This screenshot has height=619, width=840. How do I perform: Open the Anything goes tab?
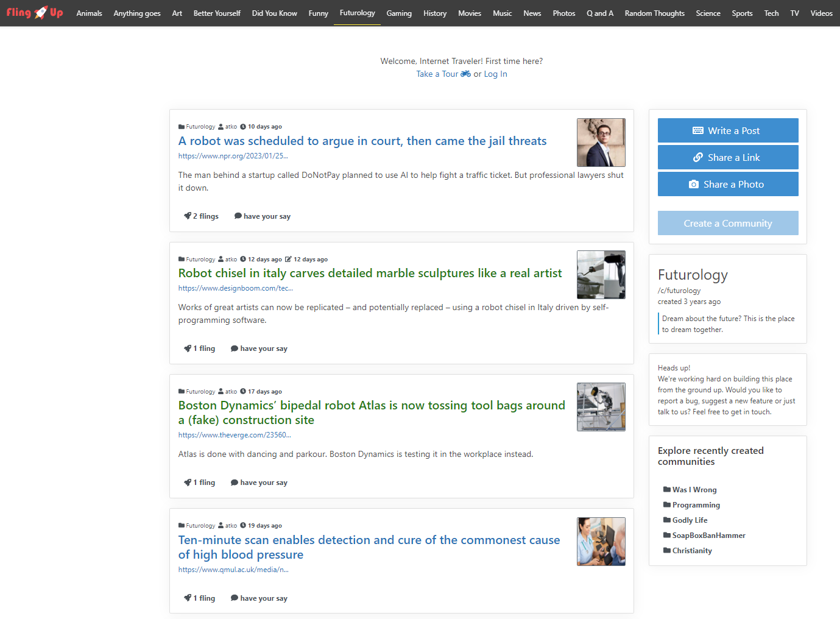click(137, 13)
